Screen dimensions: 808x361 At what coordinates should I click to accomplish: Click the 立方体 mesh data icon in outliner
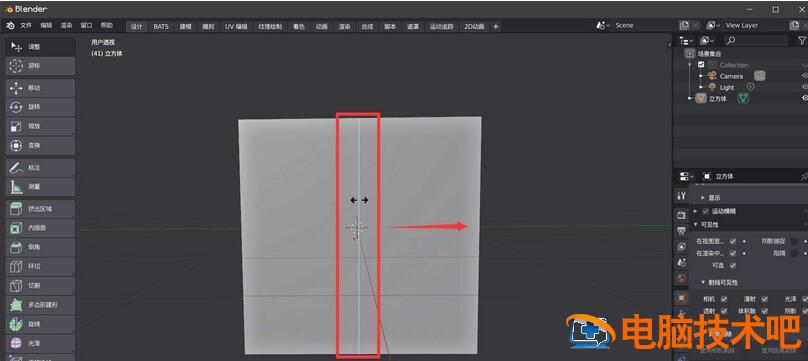coord(743,98)
